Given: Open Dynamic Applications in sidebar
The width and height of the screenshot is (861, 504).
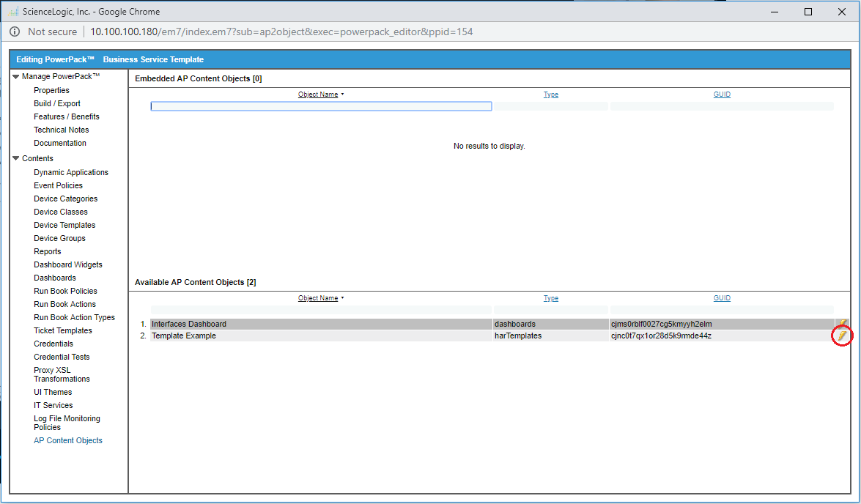Looking at the screenshot, I should point(70,172).
